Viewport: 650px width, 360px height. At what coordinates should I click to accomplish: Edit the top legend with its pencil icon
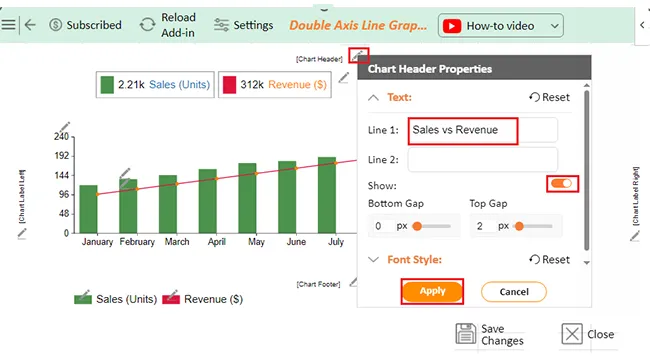tap(344, 78)
